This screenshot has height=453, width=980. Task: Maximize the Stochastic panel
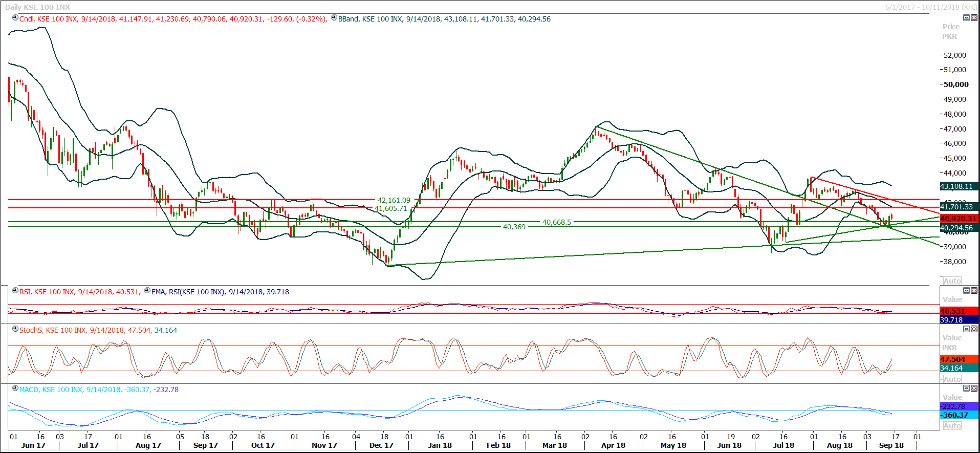point(966,329)
